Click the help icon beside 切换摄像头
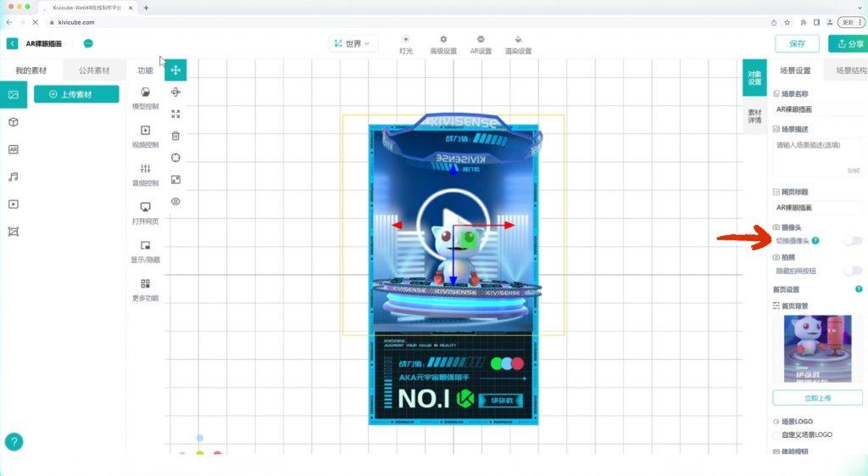This screenshot has height=476, width=868. (x=815, y=240)
